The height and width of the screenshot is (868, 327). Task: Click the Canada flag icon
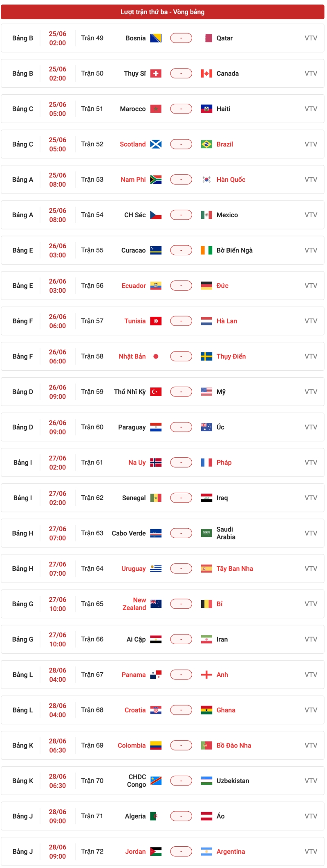point(206,73)
